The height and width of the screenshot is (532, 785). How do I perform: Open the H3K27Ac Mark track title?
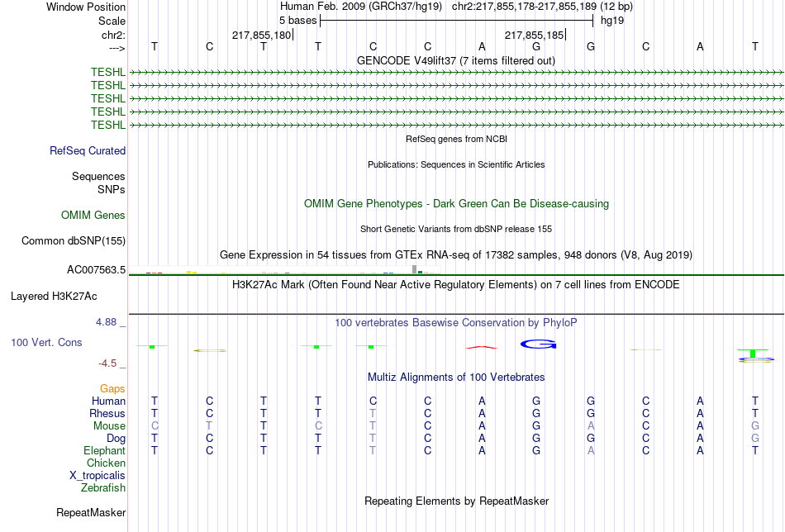456,285
